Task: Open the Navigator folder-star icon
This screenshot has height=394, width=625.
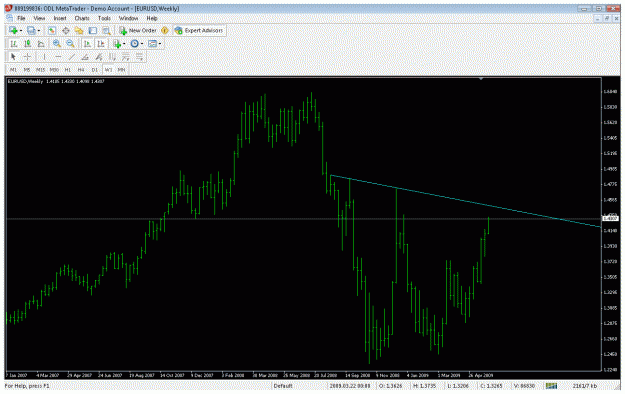Action: pos(79,30)
